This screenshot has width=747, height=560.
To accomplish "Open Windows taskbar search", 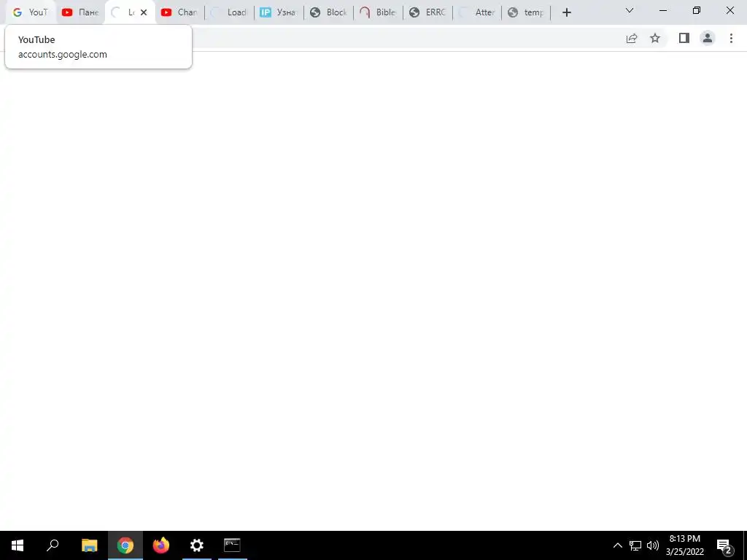I will point(53,545).
